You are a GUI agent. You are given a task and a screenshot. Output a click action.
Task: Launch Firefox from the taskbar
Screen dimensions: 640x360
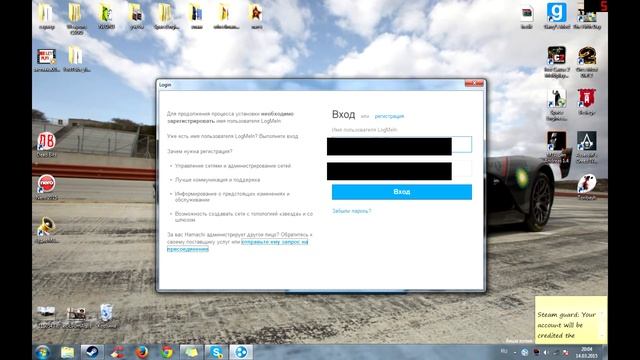(x=142, y=352)
